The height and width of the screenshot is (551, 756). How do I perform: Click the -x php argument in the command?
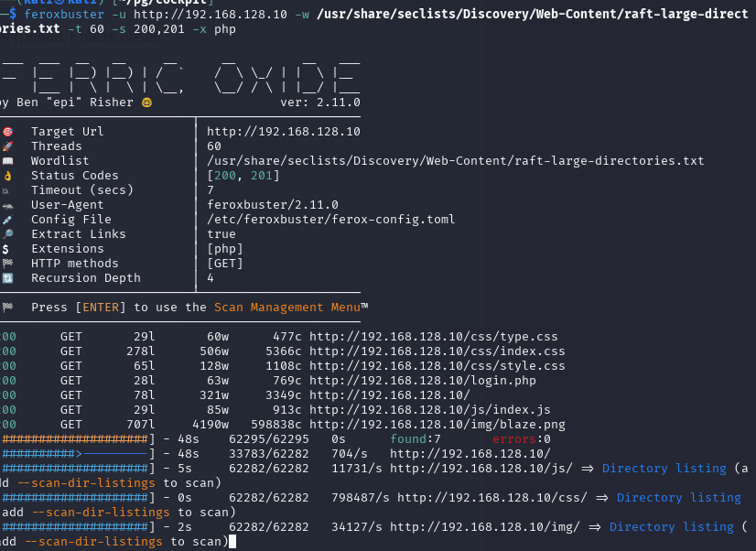(x=214, y=29)
